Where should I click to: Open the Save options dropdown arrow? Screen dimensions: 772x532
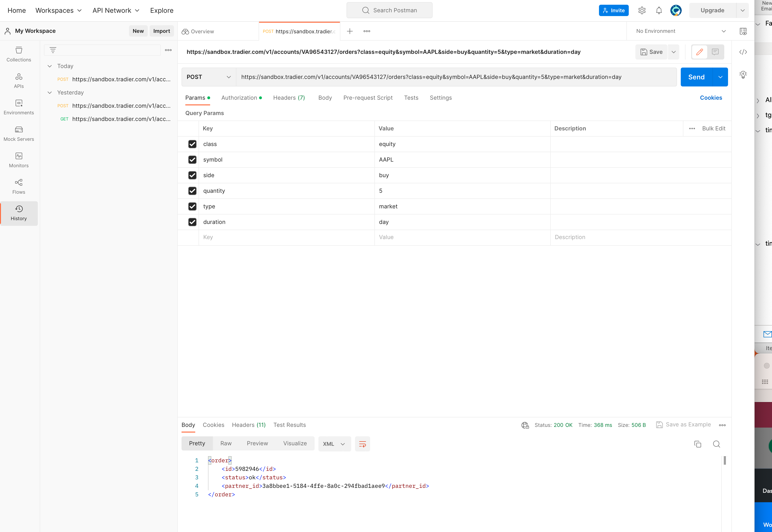pos(673,52)
